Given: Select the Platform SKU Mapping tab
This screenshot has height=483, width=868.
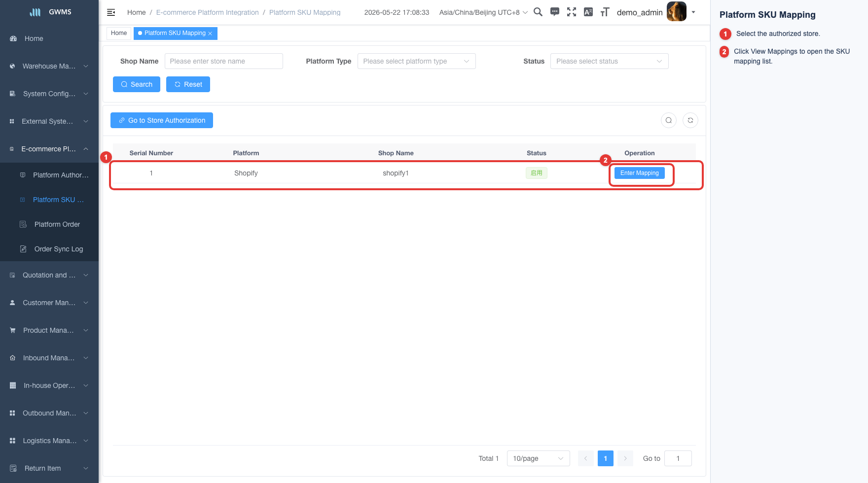Looking at the screenshot, I should point(175,33).
